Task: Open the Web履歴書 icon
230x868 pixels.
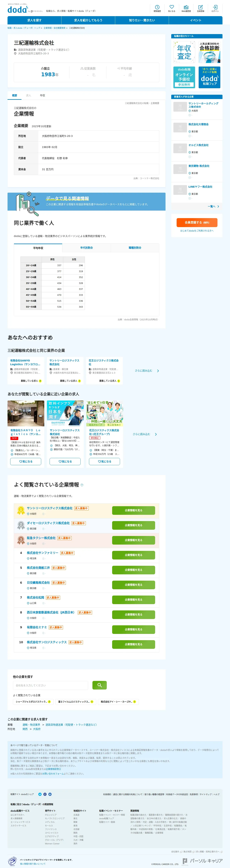Action: tap(186, 8)
